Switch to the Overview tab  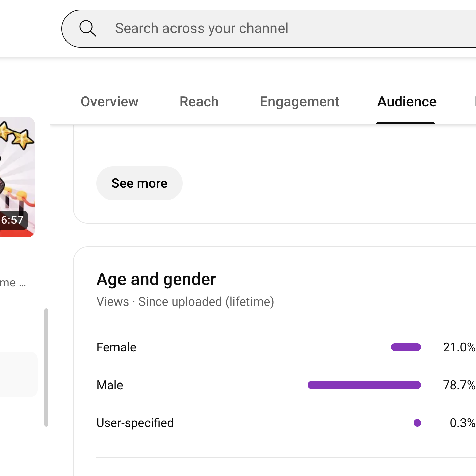[109, 102]
